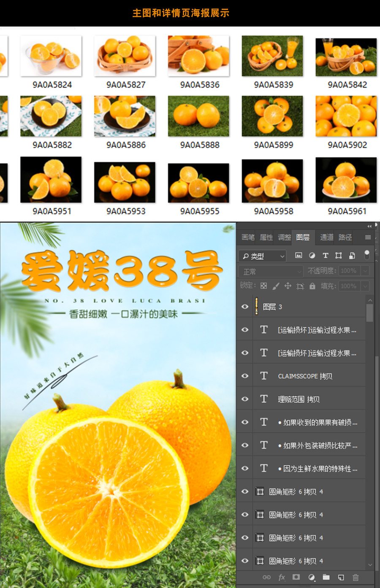Link layers via chain icon
This screenshot has height=588, width=380.
pos(267,577)
